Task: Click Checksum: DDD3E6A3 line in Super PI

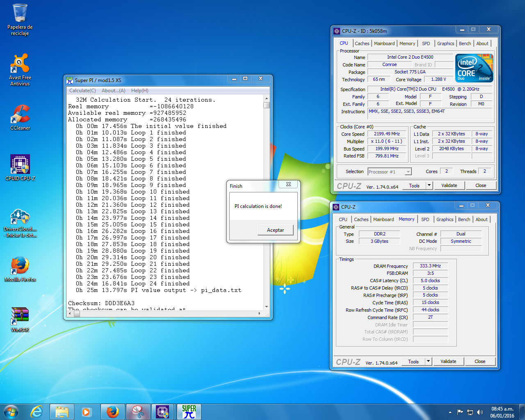Action: [x=101, y=303]
